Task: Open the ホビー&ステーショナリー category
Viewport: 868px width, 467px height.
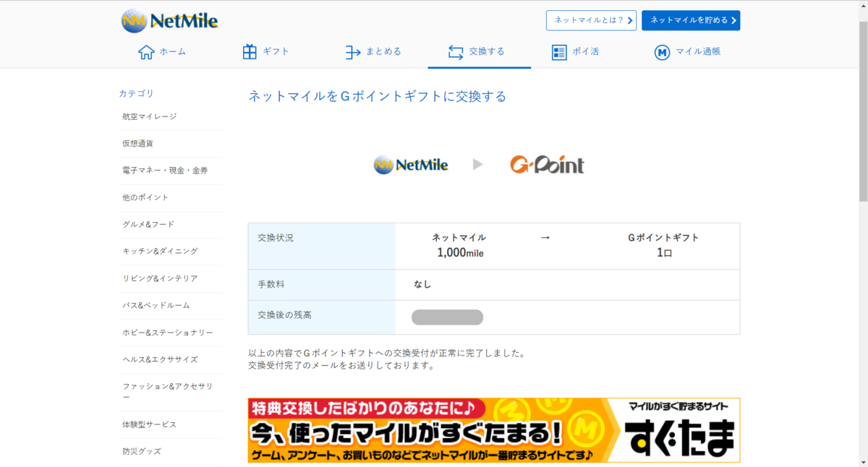Action: (170, 333)
